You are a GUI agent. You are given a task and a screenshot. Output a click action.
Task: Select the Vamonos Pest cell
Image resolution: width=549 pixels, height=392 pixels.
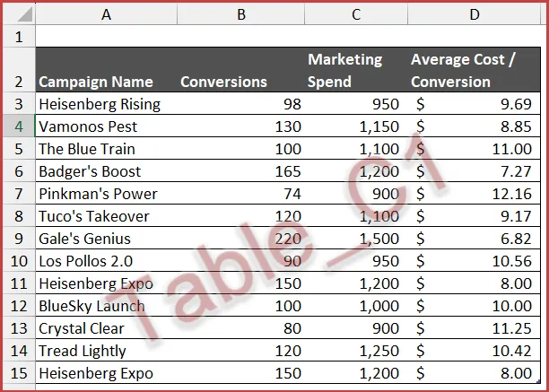[x=88, y=126]
